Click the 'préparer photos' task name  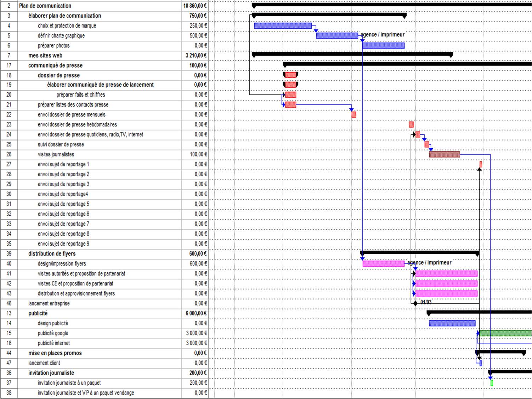point(53,45)
